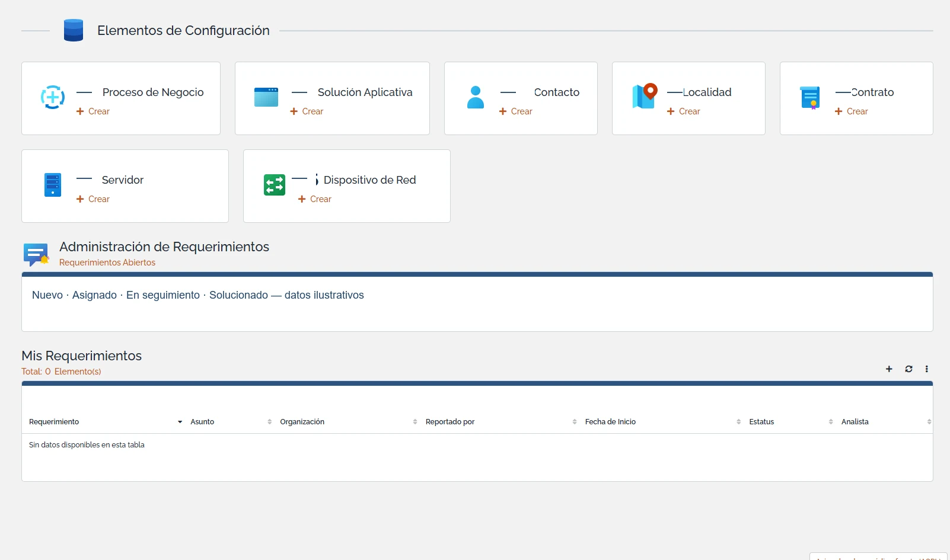The image size is (950, 560).
Task: Refresh the Mis Requerimientos table
Action: tap(908, 369)
